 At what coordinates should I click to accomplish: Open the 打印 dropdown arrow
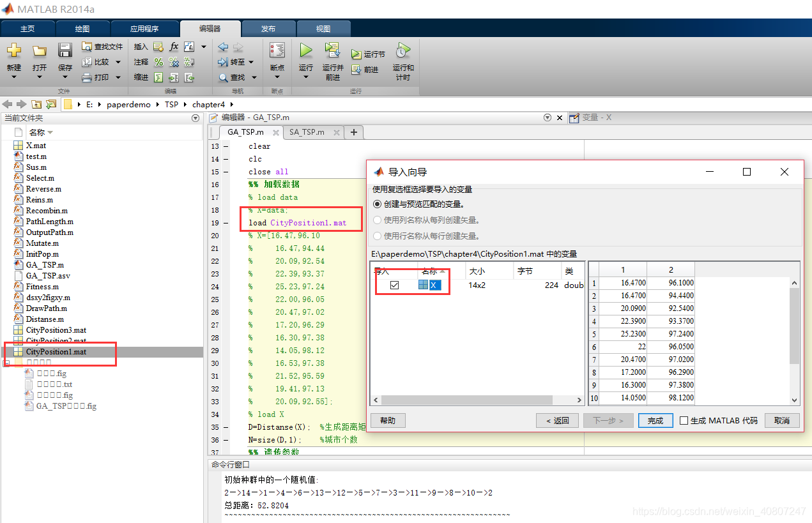tap(118, 77)
